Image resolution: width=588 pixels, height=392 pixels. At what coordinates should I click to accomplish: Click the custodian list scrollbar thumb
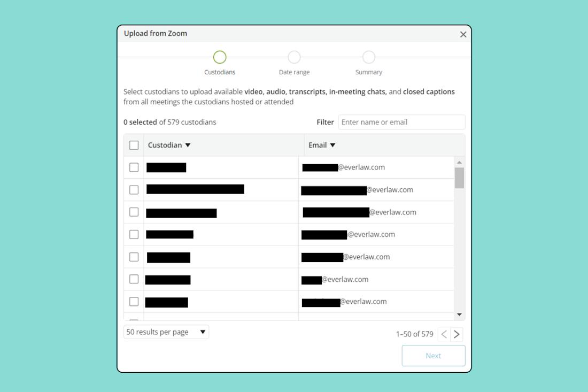pos(459,178)
